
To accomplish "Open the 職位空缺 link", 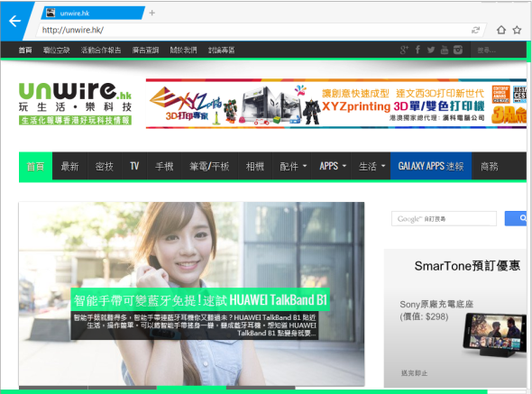I will (56, 50).
